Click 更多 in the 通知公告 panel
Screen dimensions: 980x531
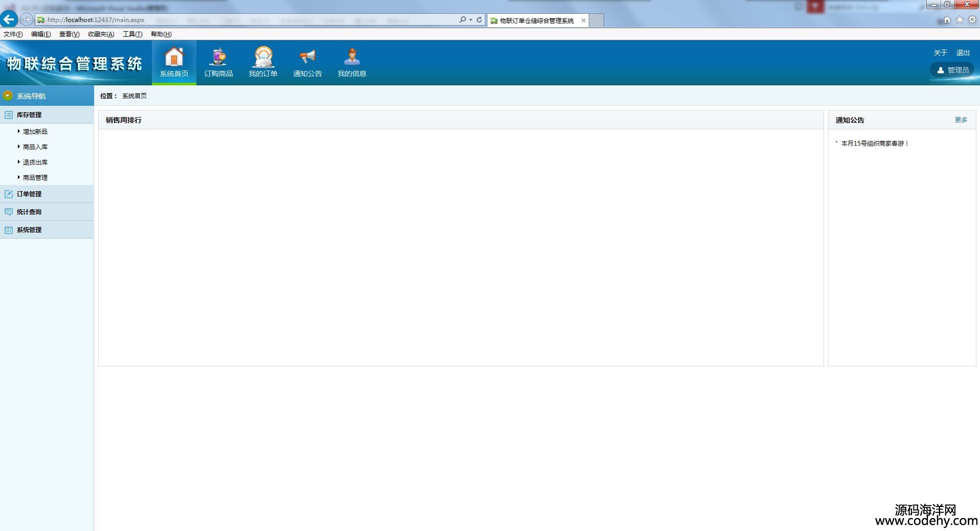point(961,120)
